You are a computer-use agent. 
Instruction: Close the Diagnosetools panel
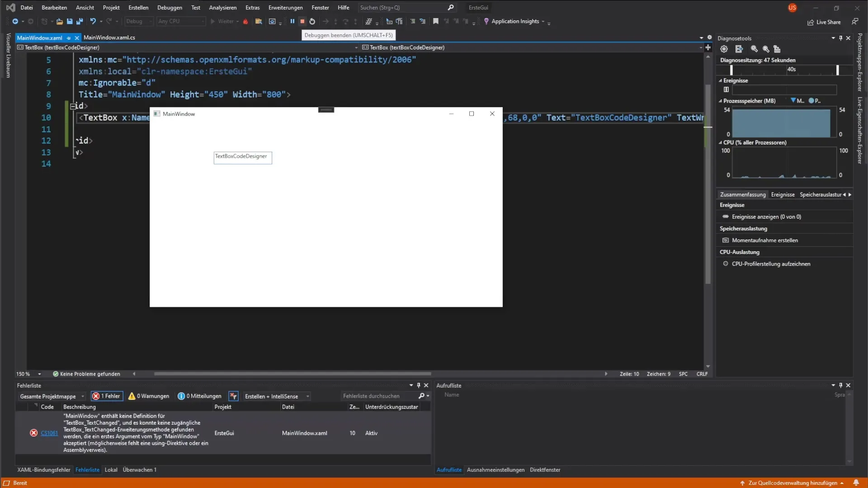click(x=849, y=38)
